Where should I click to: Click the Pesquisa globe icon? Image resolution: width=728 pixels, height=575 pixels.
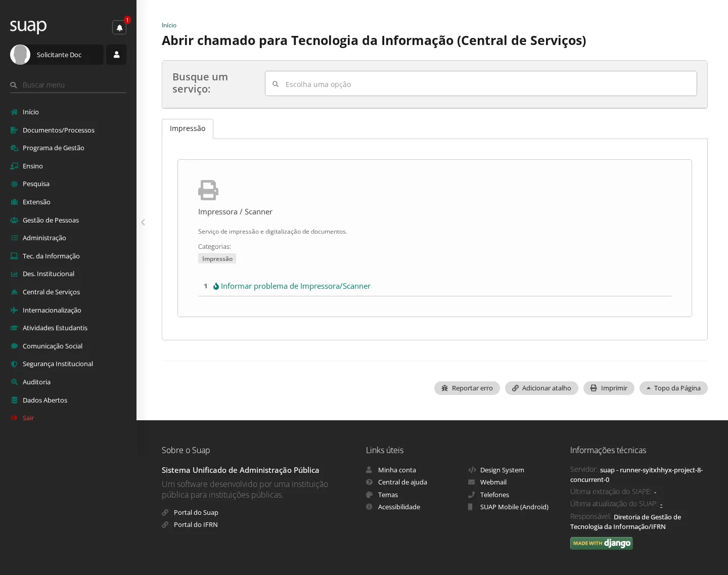coord(14,184)
